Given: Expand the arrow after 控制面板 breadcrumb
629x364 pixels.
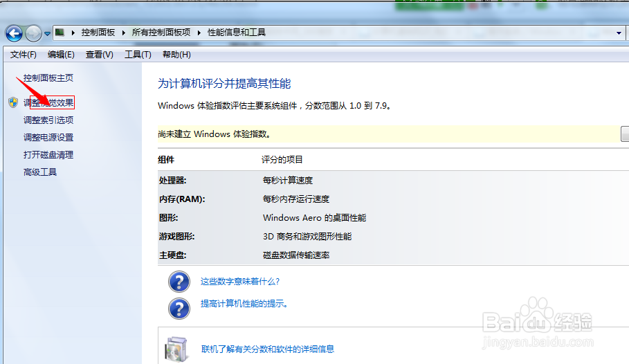Looking at the screenshot, I should tap(124, 33).
